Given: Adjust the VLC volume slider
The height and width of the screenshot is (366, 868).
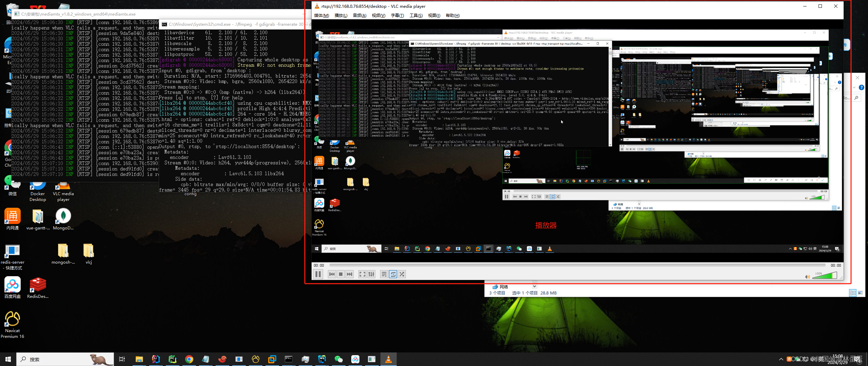Looking at the screenshot, I should [825, 276].
